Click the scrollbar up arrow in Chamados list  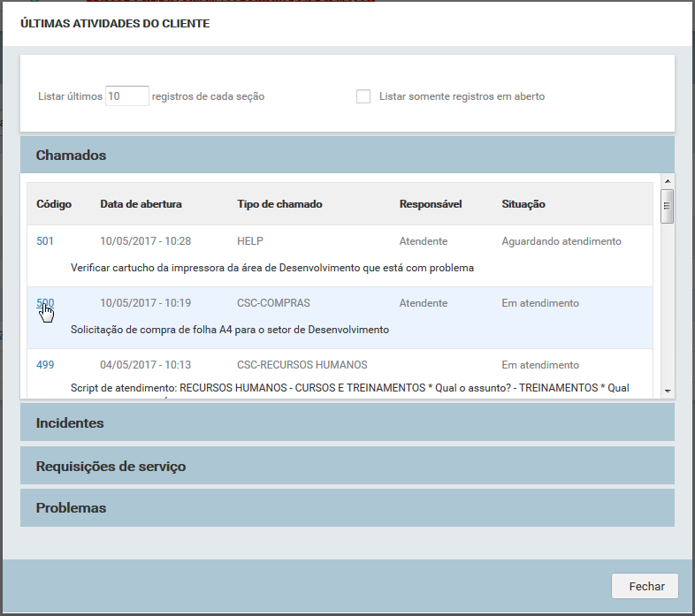pos(668,181)
